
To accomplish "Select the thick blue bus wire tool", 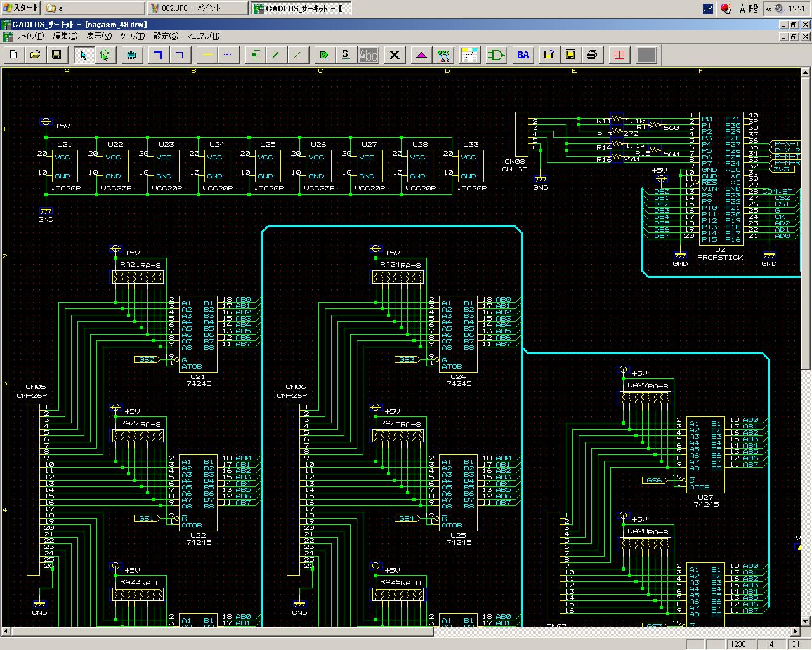I will tap(159, 55).
